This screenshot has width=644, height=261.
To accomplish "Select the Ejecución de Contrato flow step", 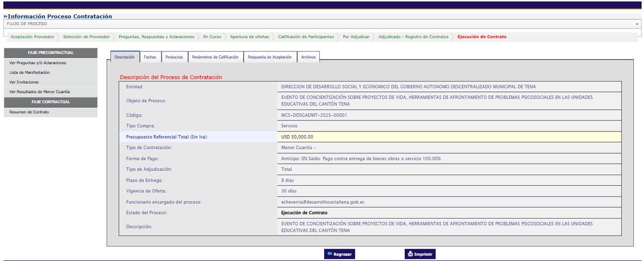I will pyautogui.click(x=481, y=37).
